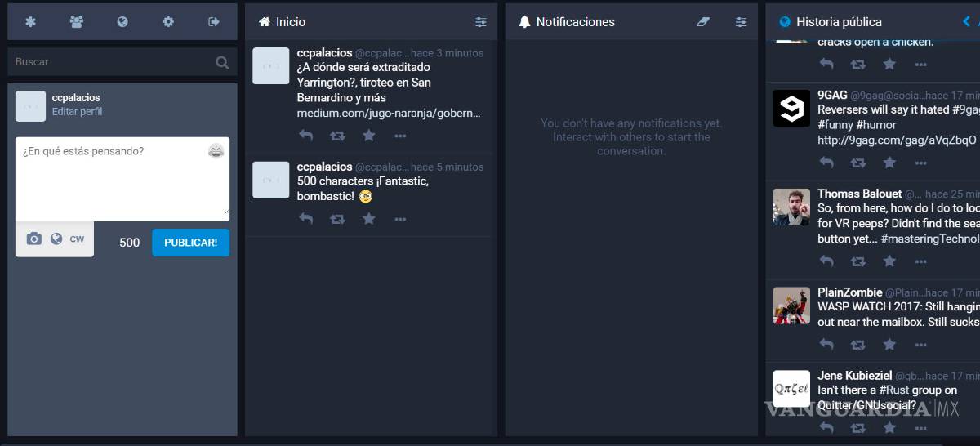Viewport: 980px width, 446px height.
Task: Boost PlainZombie's WASP WATCH post
Action: click(858, 345)
